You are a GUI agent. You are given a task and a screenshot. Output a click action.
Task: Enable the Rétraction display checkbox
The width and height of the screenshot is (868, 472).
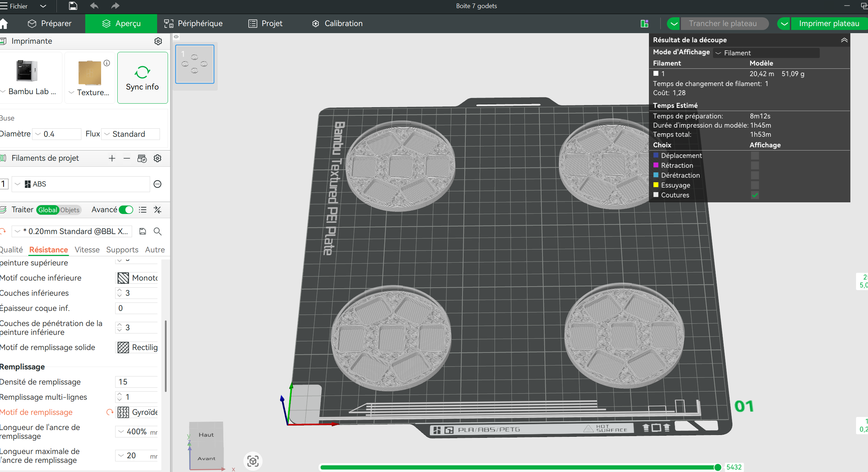point(754,165)
